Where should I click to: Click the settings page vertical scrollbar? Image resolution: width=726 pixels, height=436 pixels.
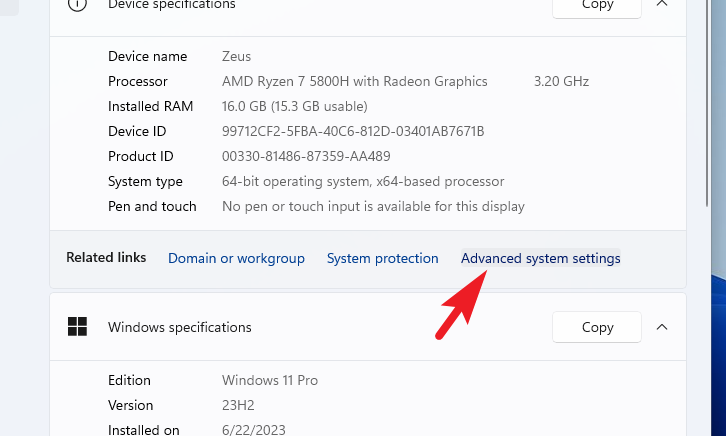point(707,103)
